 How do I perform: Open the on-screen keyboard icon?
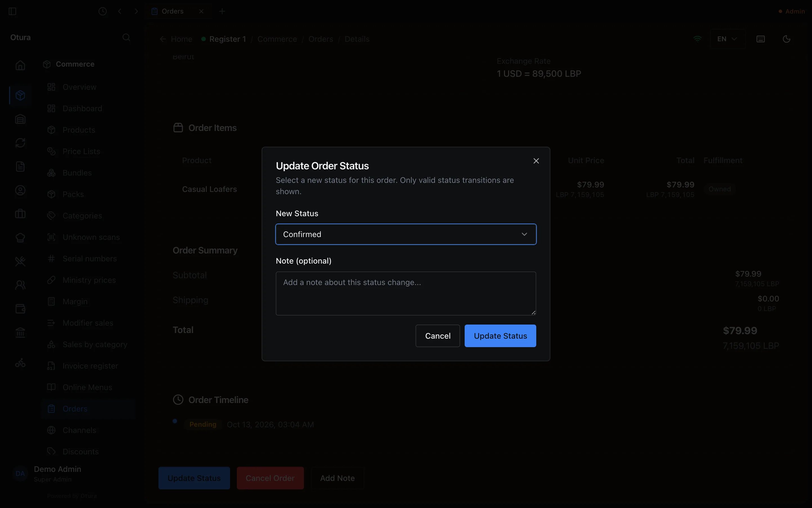[761, 39]
